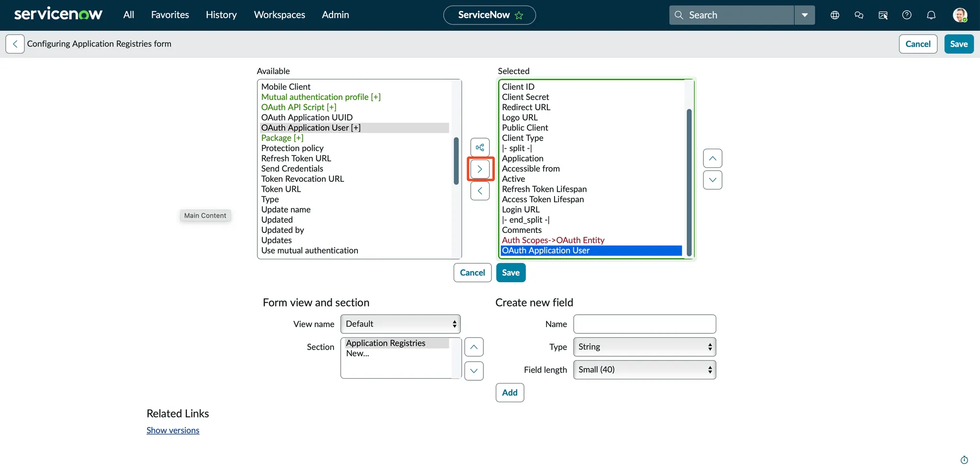This screenshot has width=980, height=473.
Task: Click the new field Name input
Action: [x=645, y=324]
